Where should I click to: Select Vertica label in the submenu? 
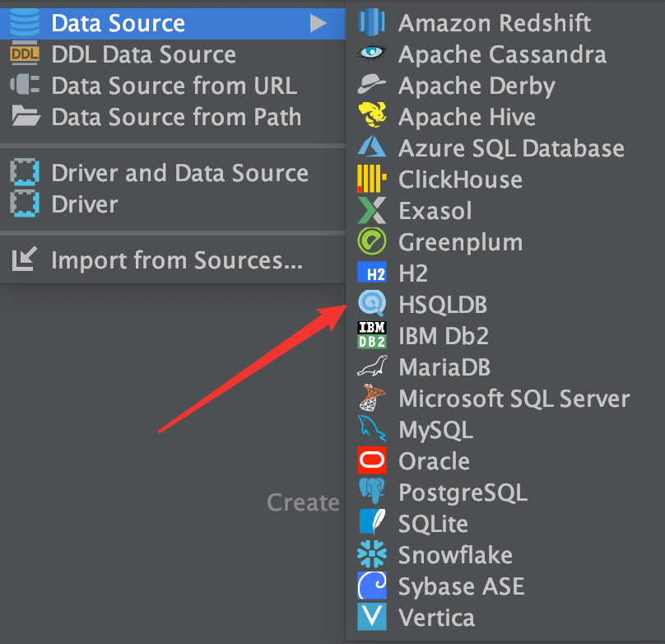coord(436,618)
